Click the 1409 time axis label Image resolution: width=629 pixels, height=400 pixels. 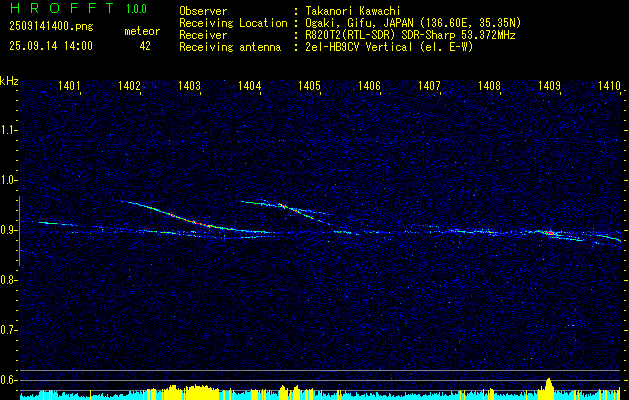click(549, 85)
